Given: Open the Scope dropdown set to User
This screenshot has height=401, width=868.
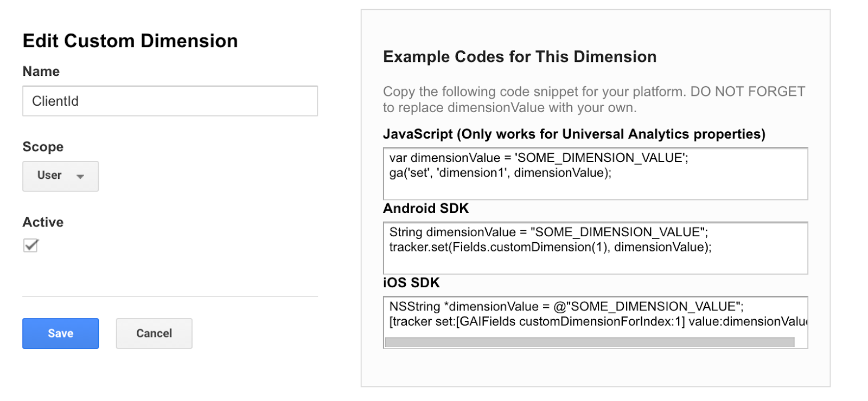Looking at the screenshot, I should tap(60, 176).
